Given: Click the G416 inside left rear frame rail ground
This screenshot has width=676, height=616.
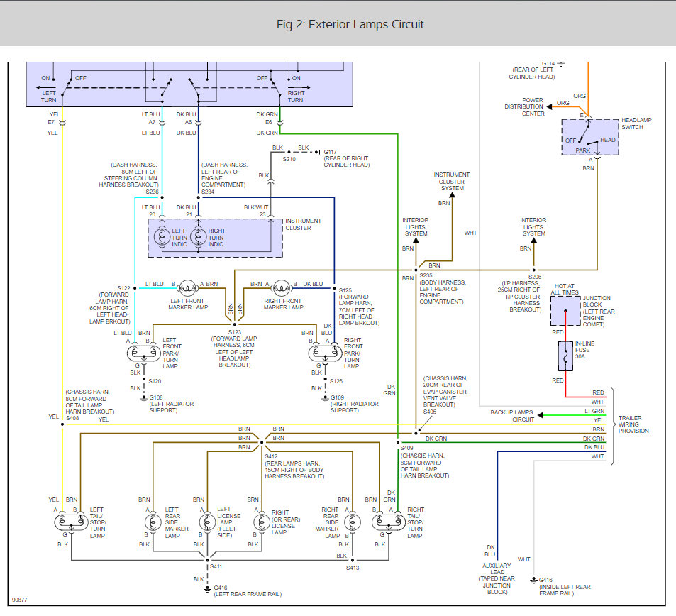Looking at the screenshot, I should 533,581.
